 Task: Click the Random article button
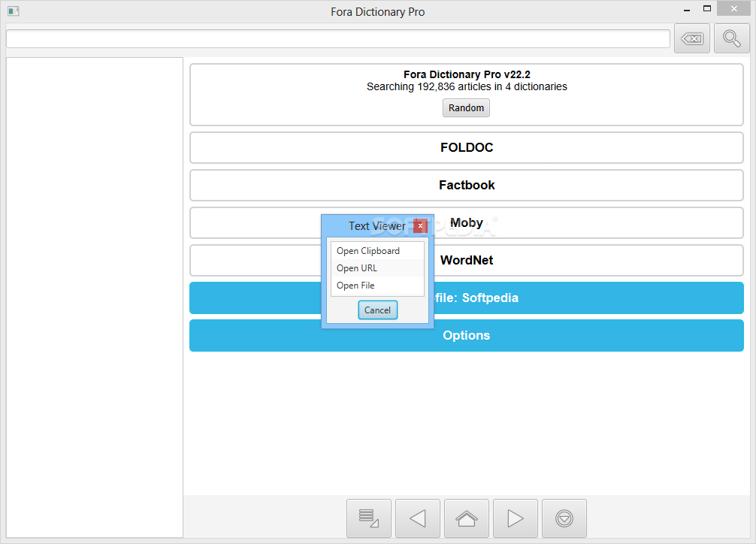[x=466, y=108]
